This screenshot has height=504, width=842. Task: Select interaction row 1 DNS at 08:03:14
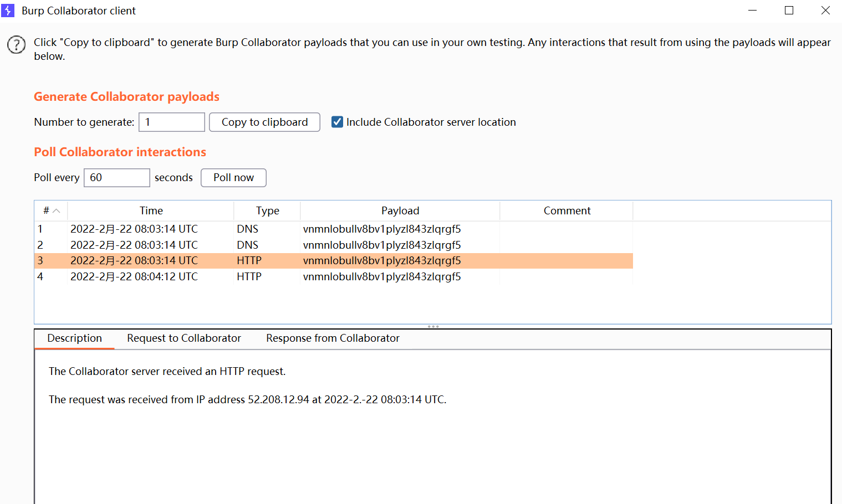[334, 229]
